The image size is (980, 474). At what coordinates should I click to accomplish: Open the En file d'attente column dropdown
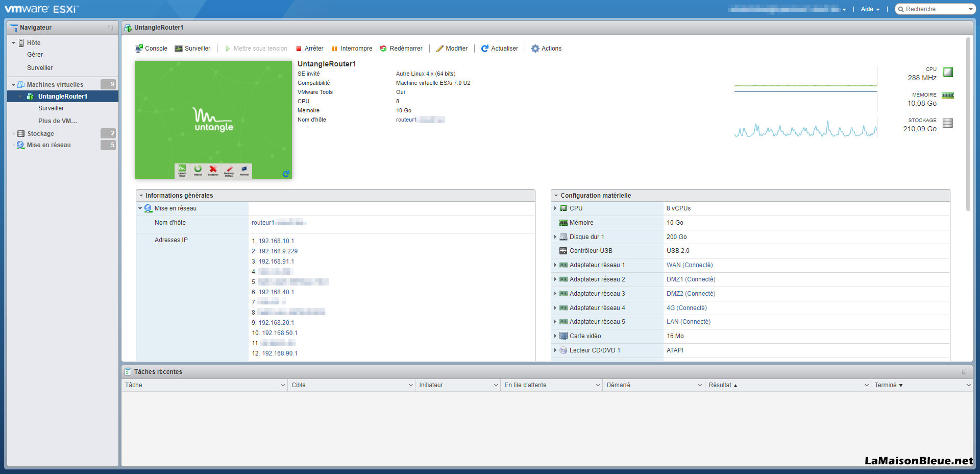coord(598,385)
